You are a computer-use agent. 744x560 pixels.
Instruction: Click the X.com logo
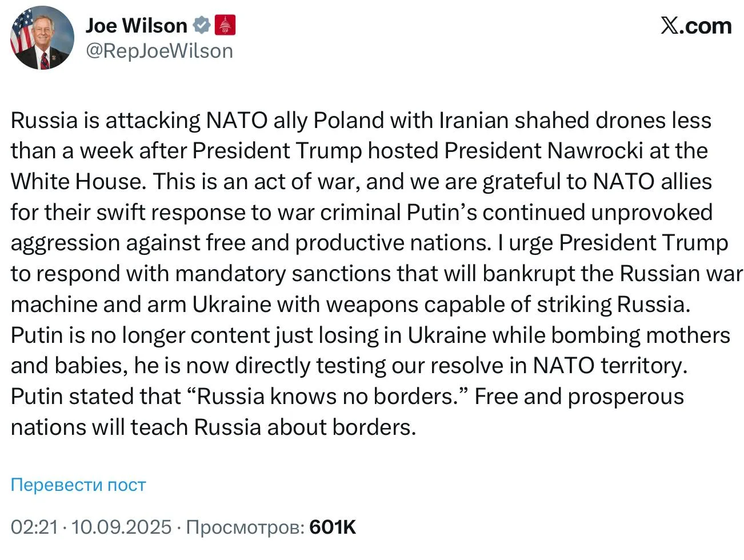tap(695, 26)
